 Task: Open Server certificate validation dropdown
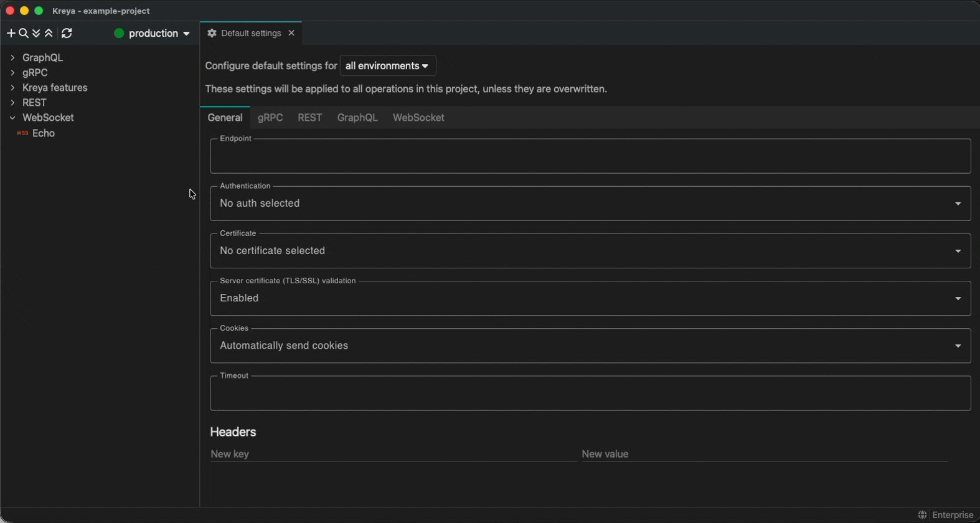(x=590, y=298)
